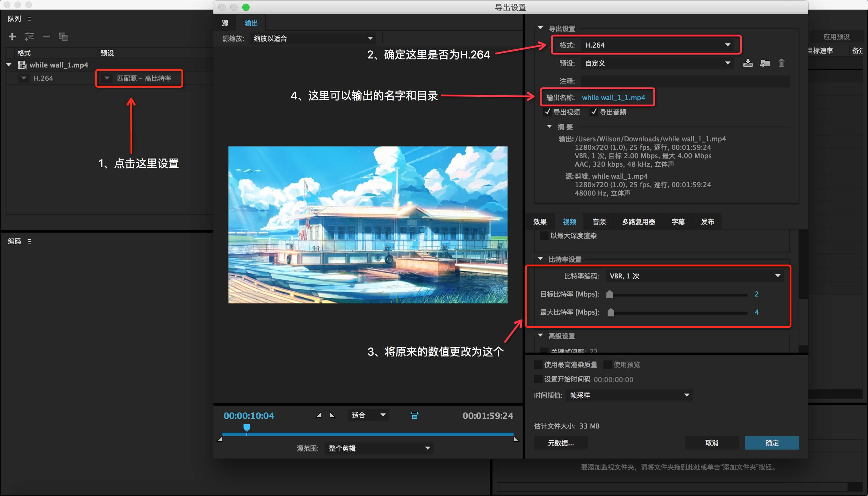Switch to the 发布 tab
The image size is (868, 496).
pos(707,222)
